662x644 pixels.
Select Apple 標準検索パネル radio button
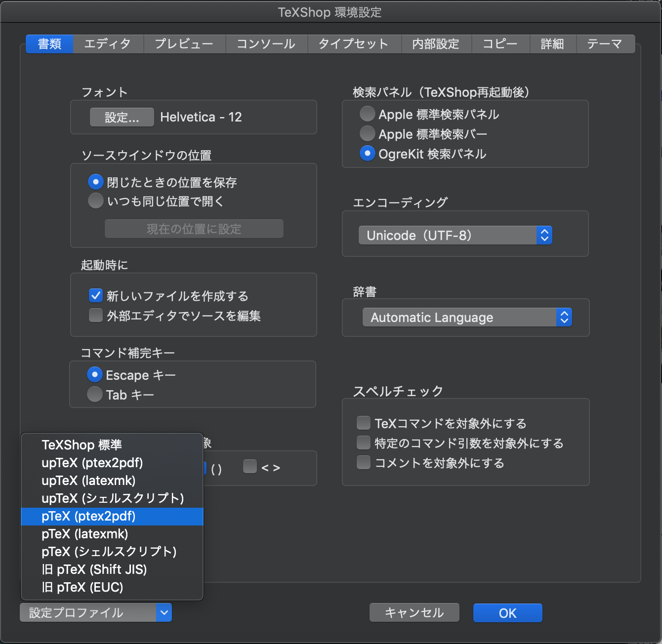tap(367, 114)
